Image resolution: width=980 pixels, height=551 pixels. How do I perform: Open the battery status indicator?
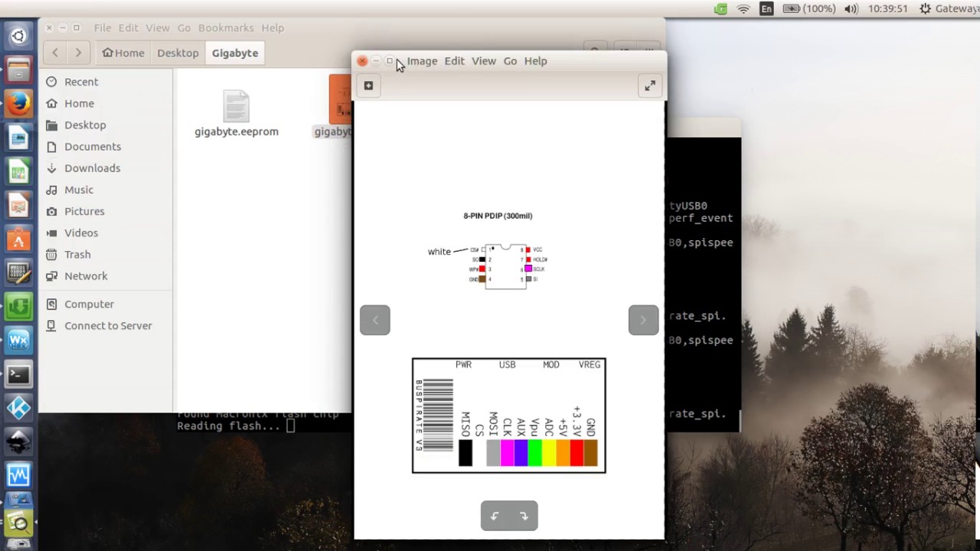pyautogui.click(x=809, y=9)
